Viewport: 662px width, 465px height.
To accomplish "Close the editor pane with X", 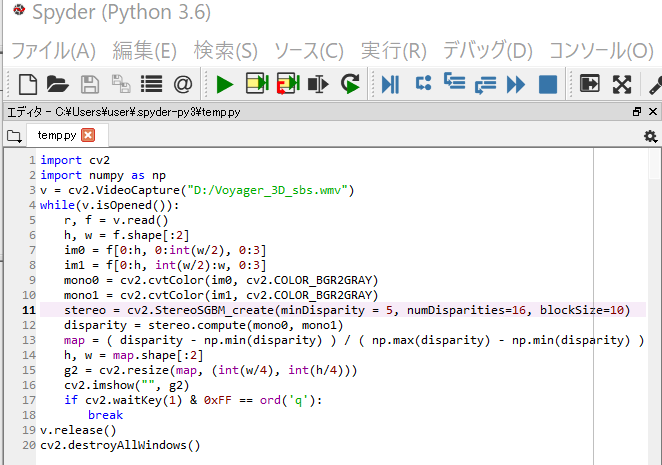I will point(653,111).
